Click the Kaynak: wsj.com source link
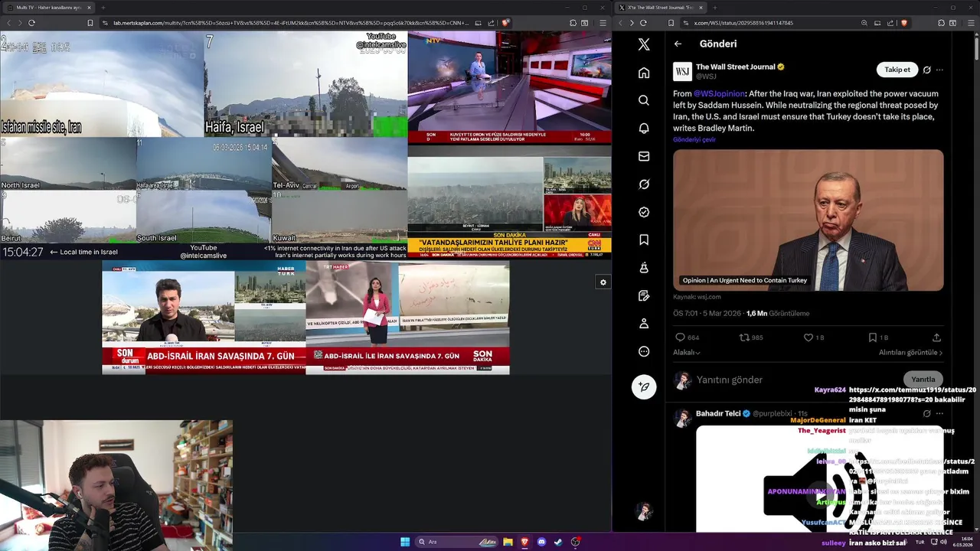This screenshot has height=551, width=980. [697, 297]
